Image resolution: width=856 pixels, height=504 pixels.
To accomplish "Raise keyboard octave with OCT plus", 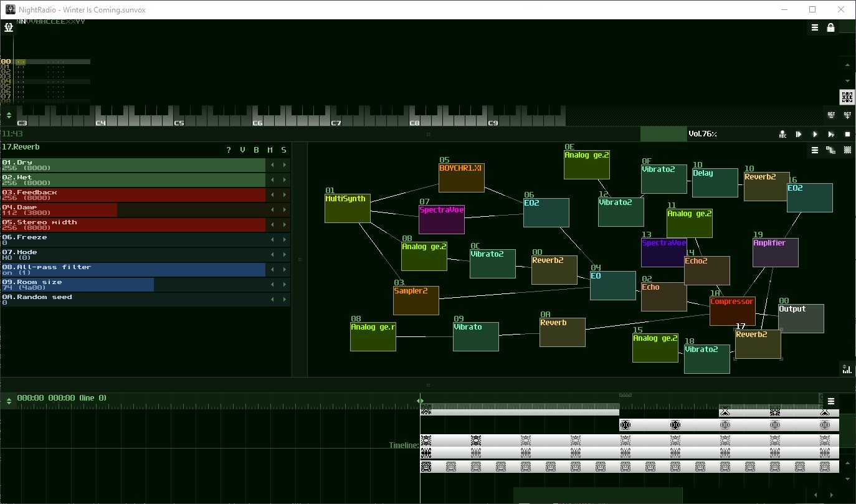I will coord(847,115).
